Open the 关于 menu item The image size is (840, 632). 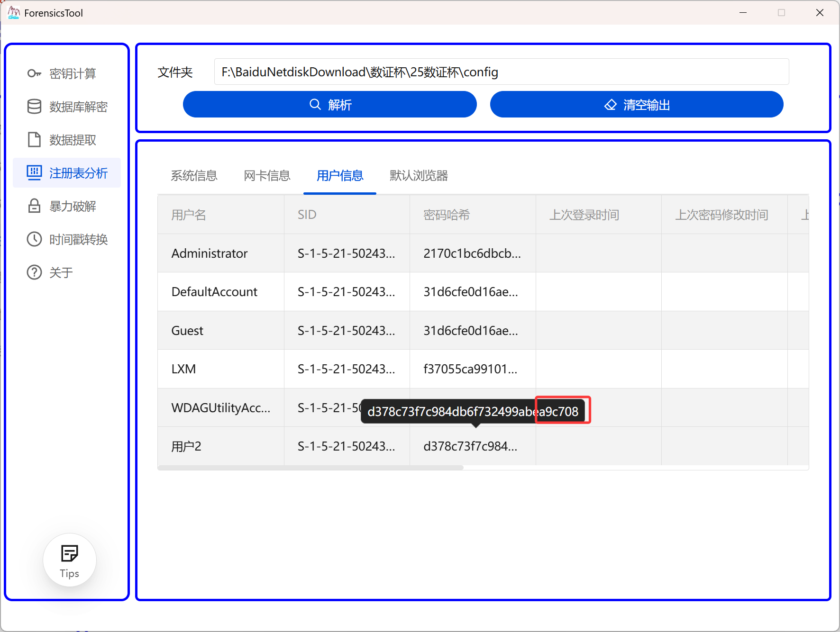click(67, 272)
